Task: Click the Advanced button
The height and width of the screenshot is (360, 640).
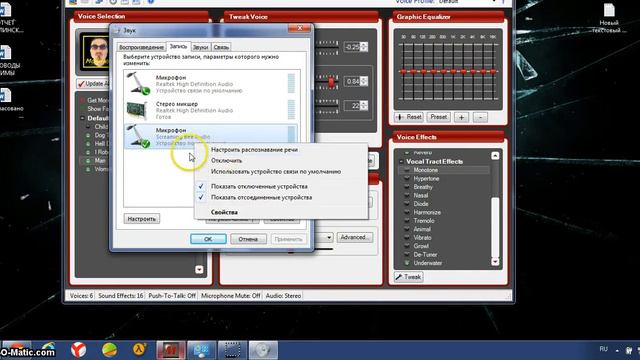Action: pos(355,237)
